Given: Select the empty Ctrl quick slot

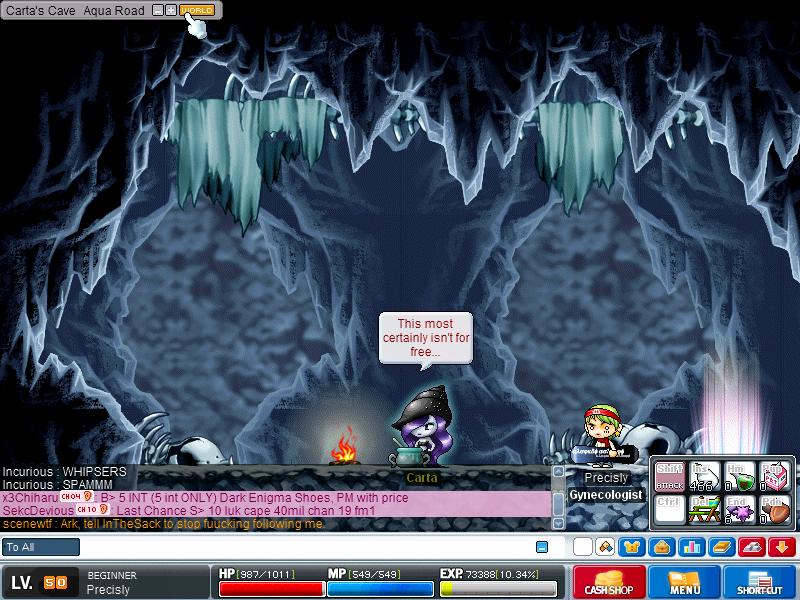Looking at the screenshot, I should click(670, 509).
